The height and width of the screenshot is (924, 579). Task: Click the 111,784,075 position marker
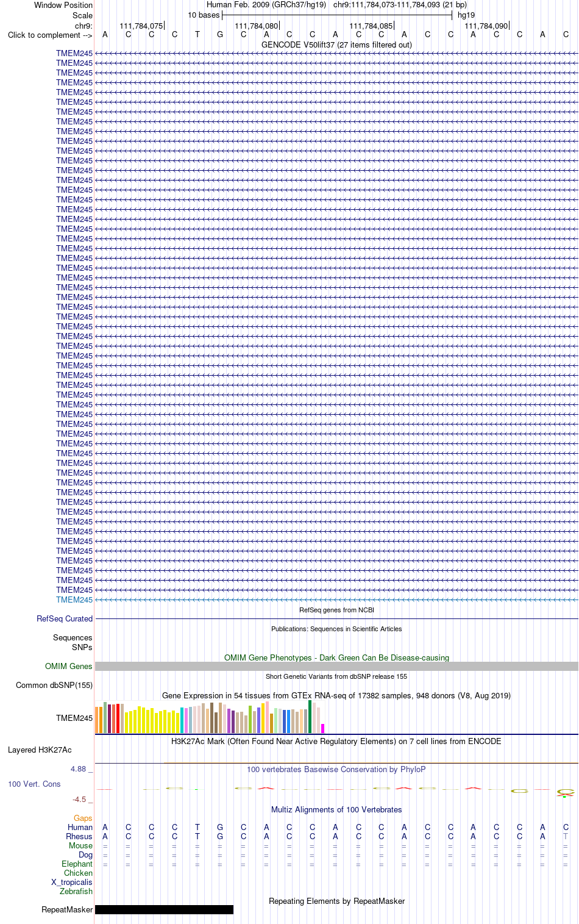click(141, 26)
